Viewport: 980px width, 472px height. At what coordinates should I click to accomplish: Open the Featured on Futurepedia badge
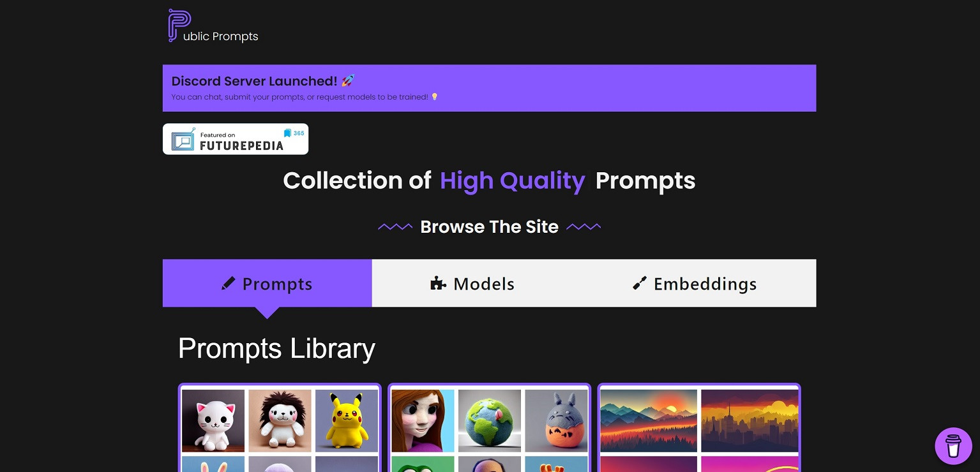236,139
